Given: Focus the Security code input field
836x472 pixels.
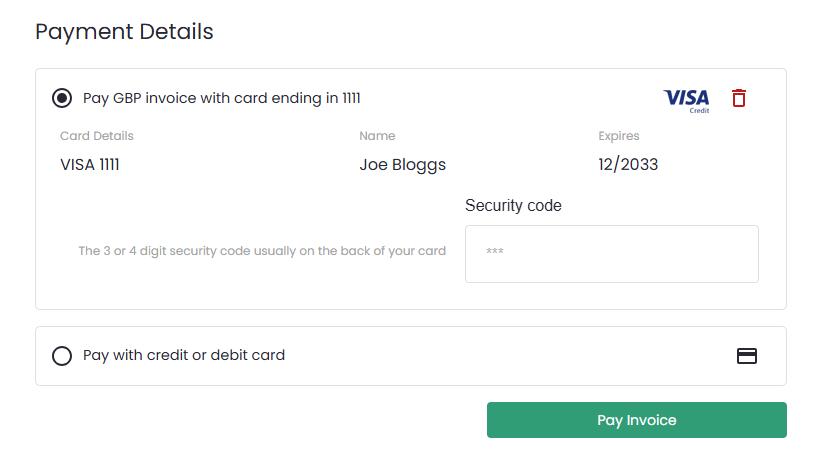Looking at the screenshot, I should click(611, 254).
